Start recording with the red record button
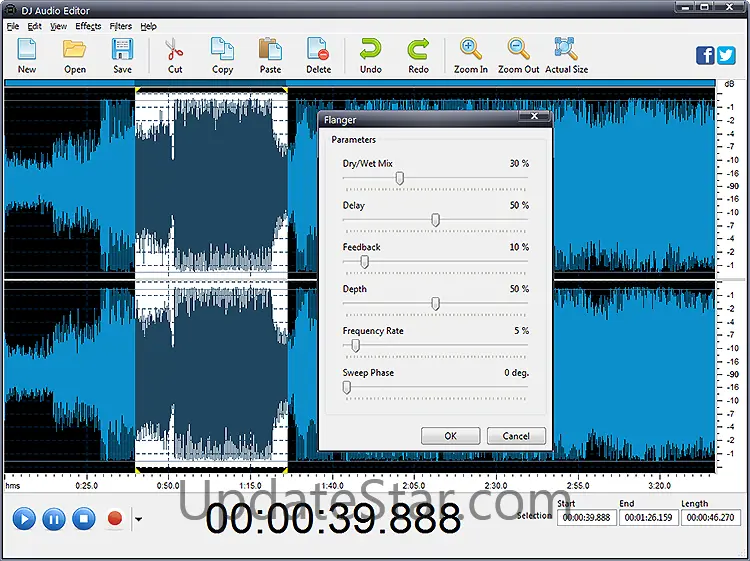The image size is (750, 561). pyautogui.click(x=114, y=518)
